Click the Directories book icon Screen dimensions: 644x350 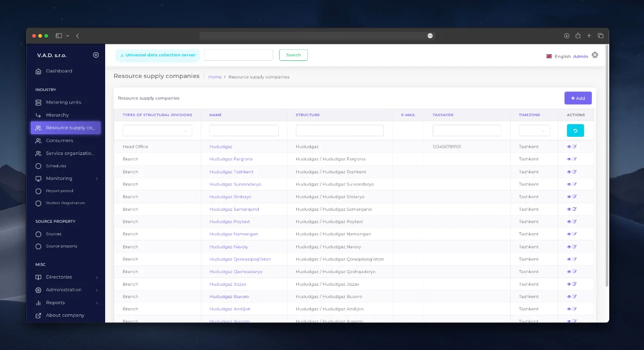pyautogui.click(x=38, y=277)
